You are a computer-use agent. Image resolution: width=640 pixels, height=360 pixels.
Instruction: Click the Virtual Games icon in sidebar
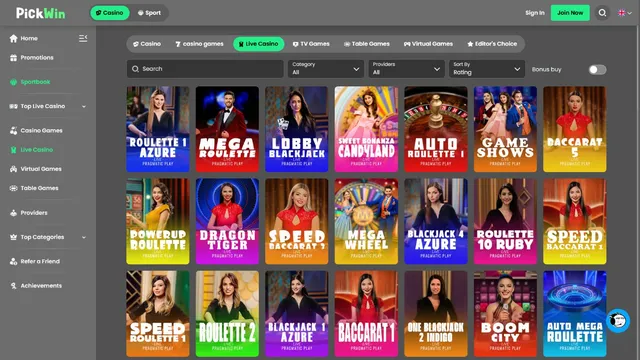[x=13, y=169]
